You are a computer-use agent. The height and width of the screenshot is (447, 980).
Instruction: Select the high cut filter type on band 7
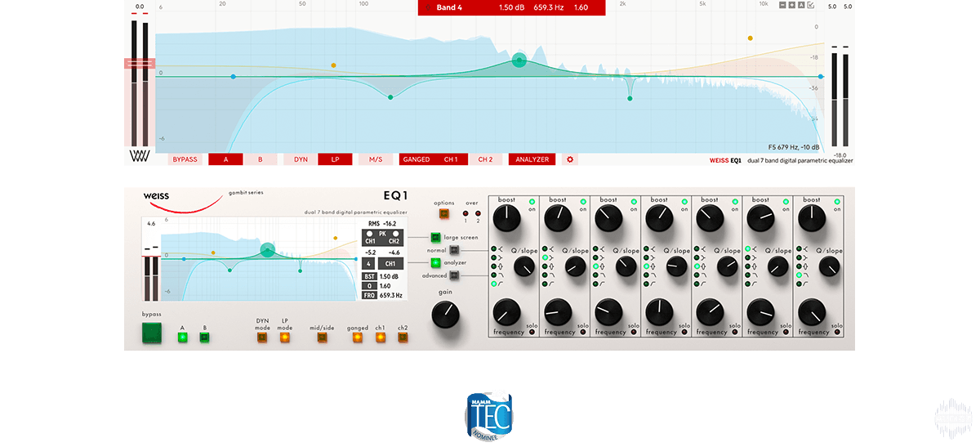pyautogui.click(x=798, y=275)
